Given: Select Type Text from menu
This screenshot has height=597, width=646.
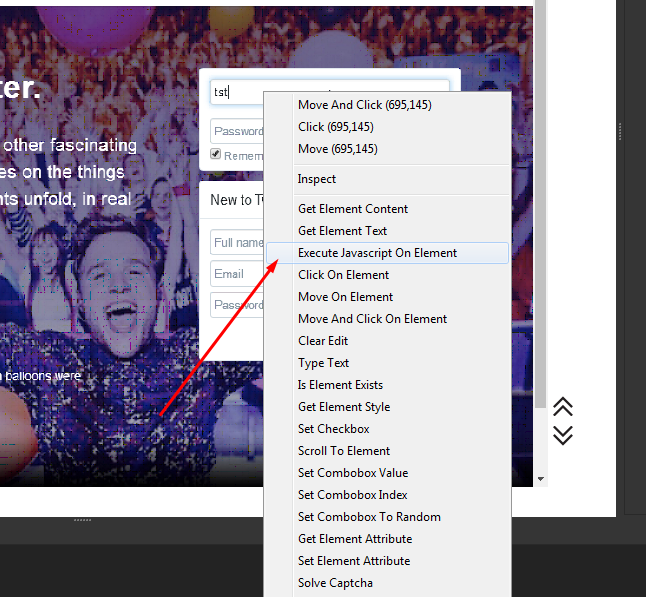Looking at the screenshot, I should 324,363.
